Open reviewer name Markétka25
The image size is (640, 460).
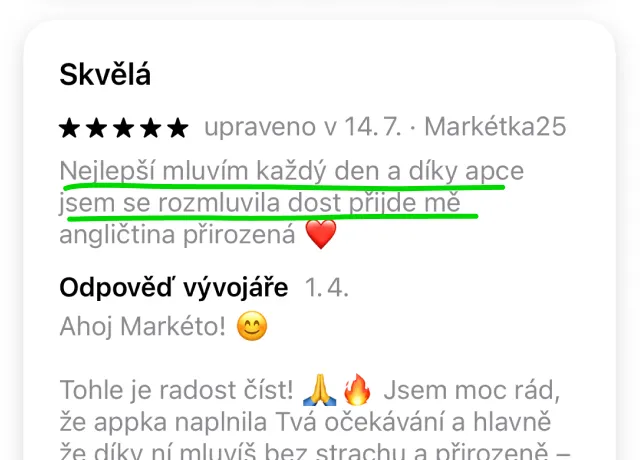[495, 127]
